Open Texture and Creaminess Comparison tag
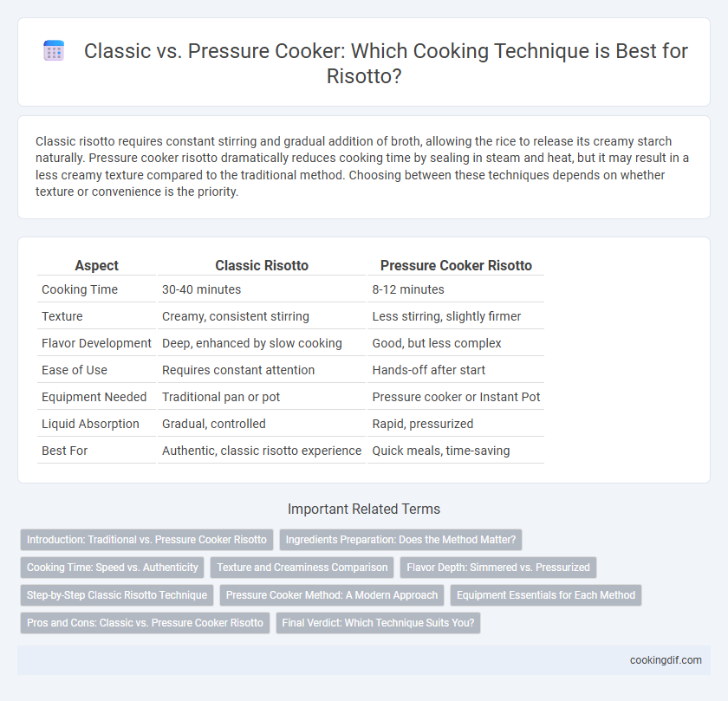This screenshot has width=728, height=701. [x=302, y=568]
